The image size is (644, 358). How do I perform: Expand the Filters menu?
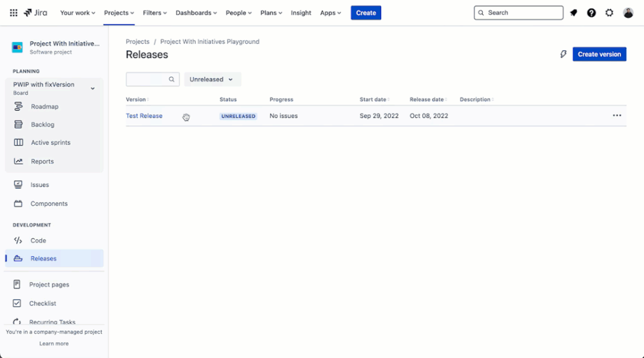(x=155, y=13)
